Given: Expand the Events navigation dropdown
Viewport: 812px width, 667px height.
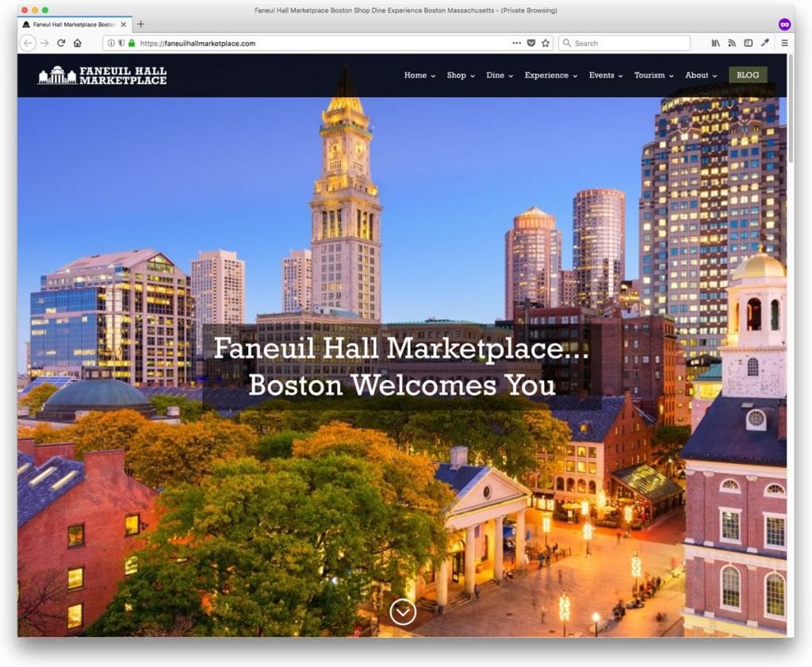Looking at the screenshot, I should 605,75.
